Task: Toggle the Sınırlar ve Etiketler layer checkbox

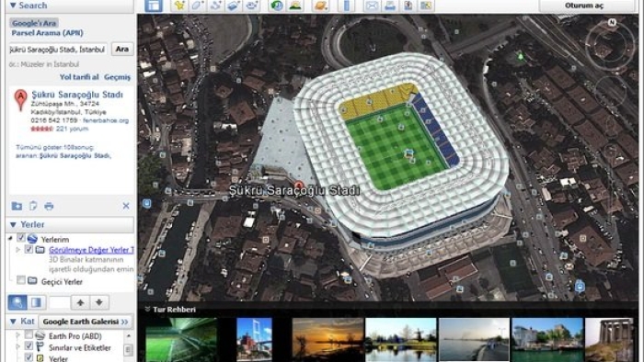Action: point(29,346)
